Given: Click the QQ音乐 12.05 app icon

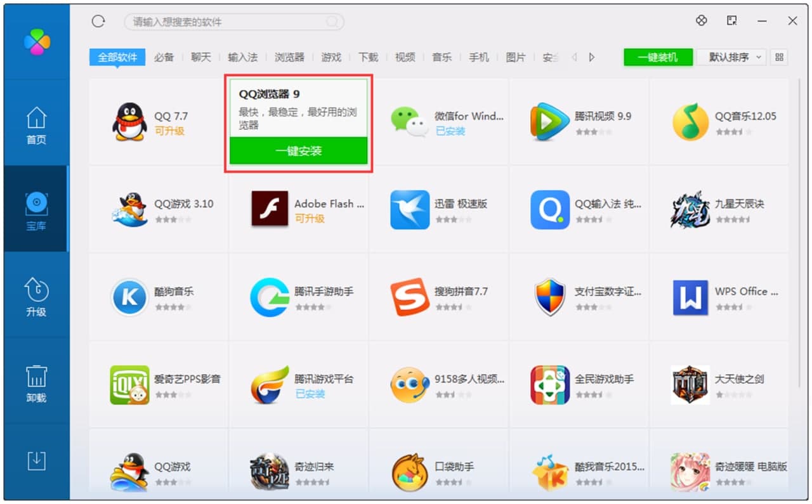Looking at the screenshot, I should [690, 122].
